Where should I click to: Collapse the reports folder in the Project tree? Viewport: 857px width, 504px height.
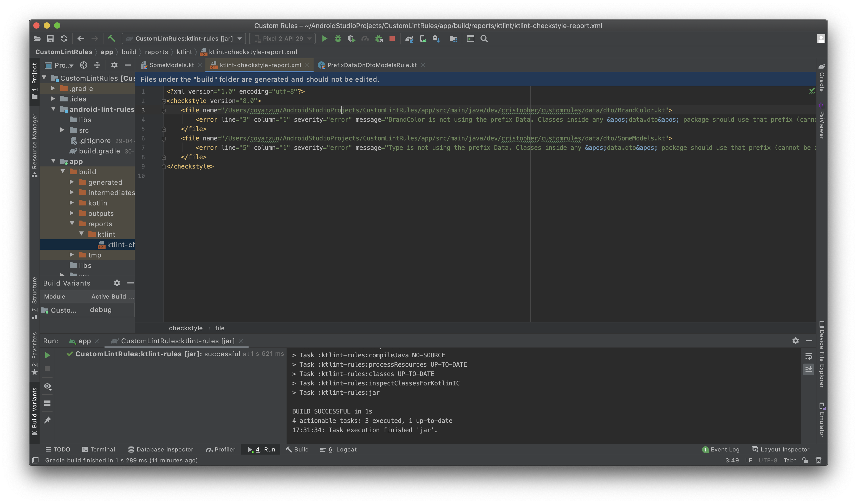(x=72, y=224)
